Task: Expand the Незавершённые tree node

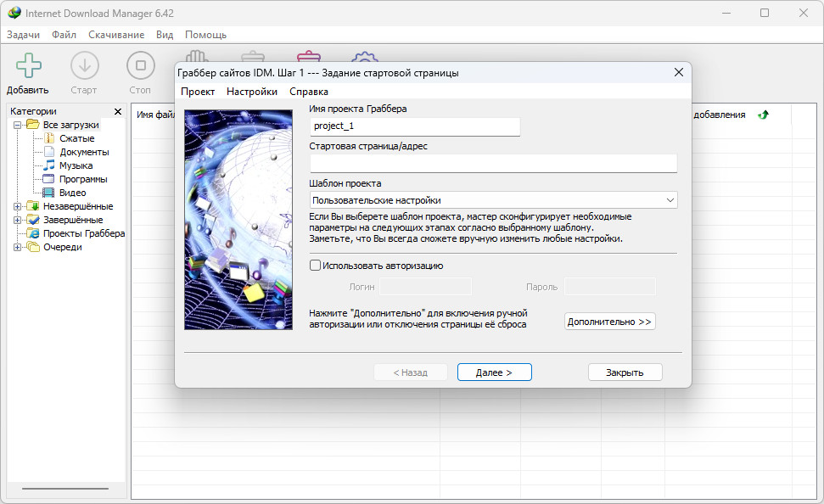Action: pos(17,206)
